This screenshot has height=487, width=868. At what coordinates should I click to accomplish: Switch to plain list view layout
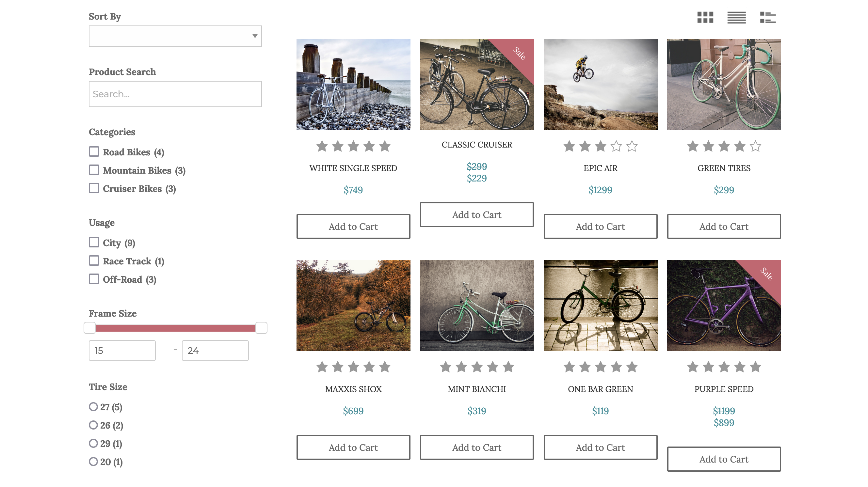[x=736, y=18]
